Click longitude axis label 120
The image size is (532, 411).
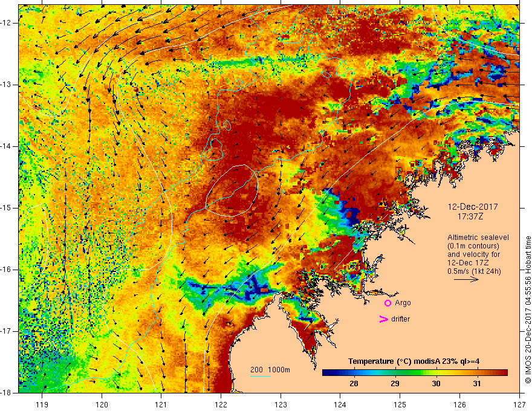pyautogui.click(x=102, y=404)
